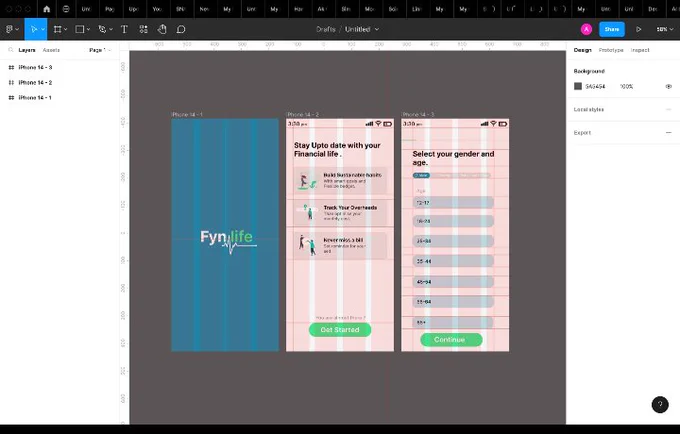Select iPhone 14 - 3 frame label on canvas
Image resolution: width=680 pixels, height=434 pixels.
(418, 114)
